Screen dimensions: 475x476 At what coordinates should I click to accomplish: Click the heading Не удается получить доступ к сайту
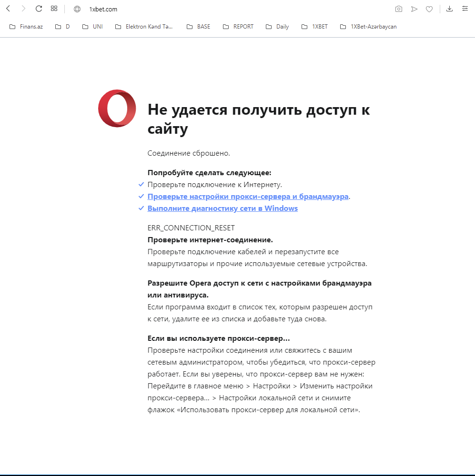[x=259, y=119]
